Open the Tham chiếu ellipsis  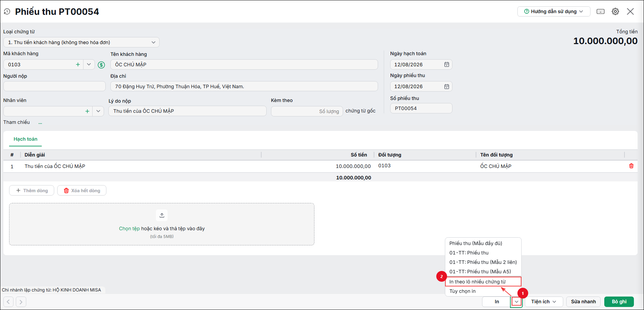click(x=40, y=123)
